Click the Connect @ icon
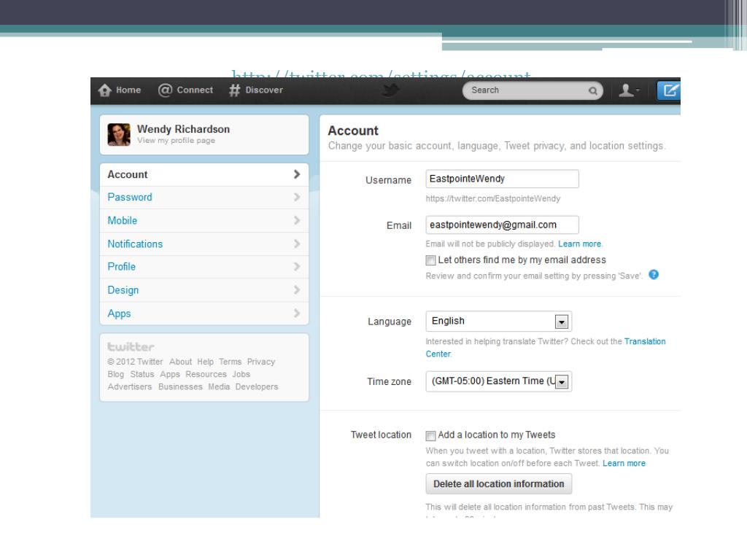 pos(165,90)
